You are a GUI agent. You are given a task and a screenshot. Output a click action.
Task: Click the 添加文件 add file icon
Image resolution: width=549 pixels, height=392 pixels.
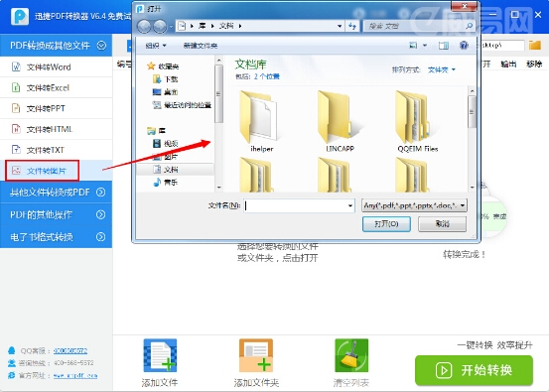click(x=160, y=355)
